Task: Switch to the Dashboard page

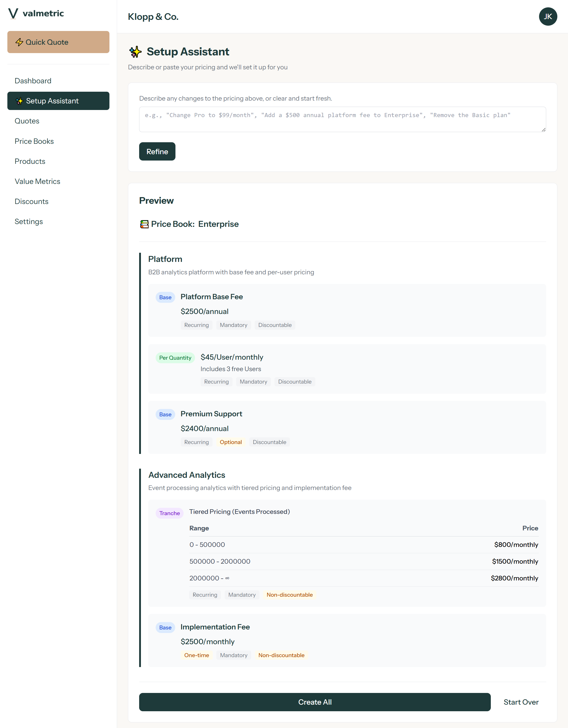Action: [x=33, y=81]
